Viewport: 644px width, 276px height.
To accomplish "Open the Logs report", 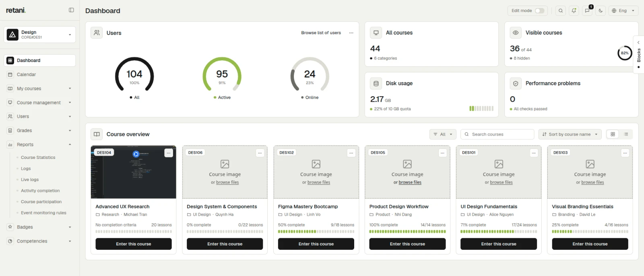I will pos(26,169).
